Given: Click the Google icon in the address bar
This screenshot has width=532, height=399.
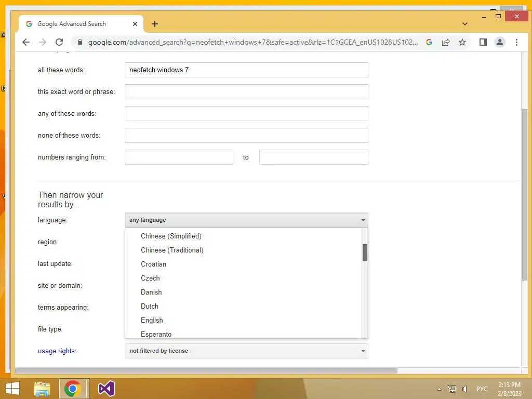Looking at the screenshot, I should (x=429, y=42).
